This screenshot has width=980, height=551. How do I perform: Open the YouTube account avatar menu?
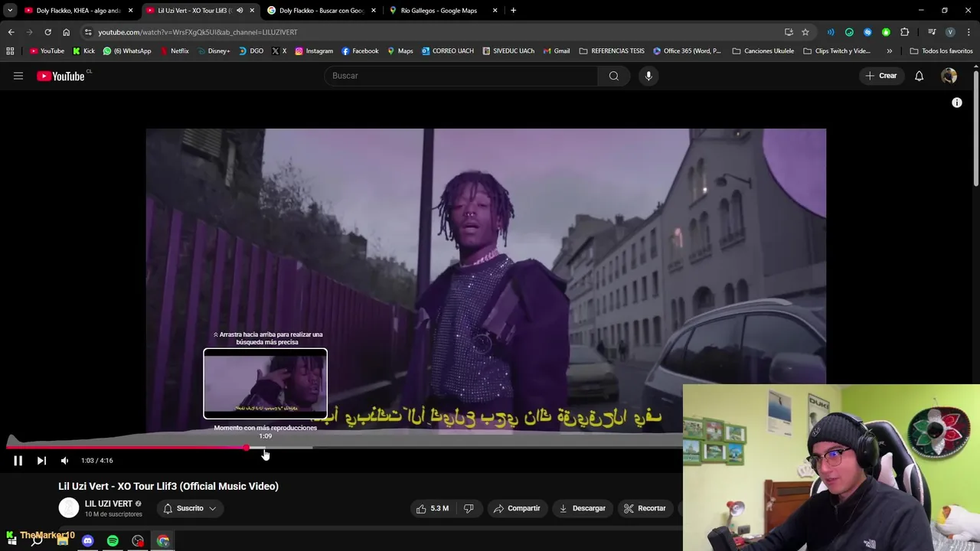pyautogui.click(x=949, y=76)
